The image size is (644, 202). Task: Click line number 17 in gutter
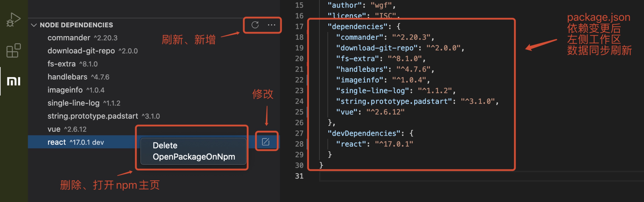299,27
